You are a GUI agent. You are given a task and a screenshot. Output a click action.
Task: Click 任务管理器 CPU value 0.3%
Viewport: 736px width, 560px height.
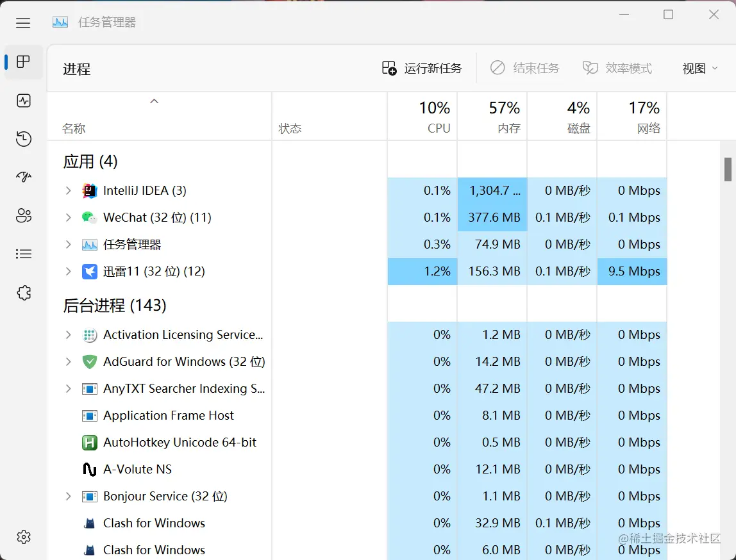pos(422,244)
